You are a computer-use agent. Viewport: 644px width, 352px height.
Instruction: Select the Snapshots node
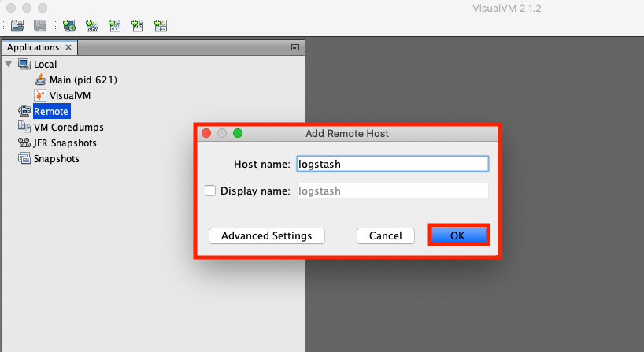click(56, 158)
